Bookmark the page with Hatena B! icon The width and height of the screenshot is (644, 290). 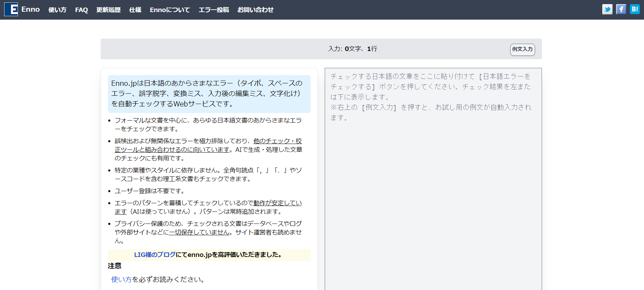[635, 9]
